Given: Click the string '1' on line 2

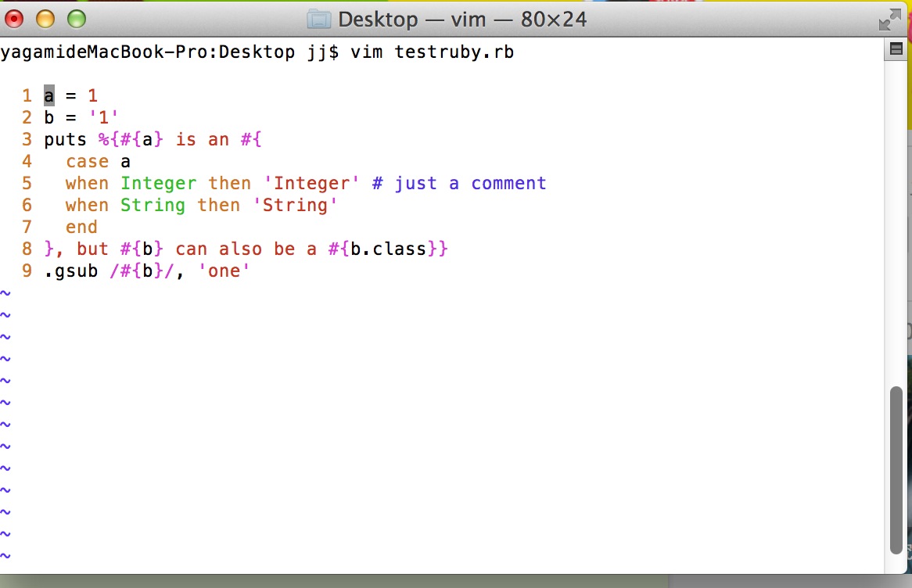Looking at the screenshot, I should (x=103, y=117).
